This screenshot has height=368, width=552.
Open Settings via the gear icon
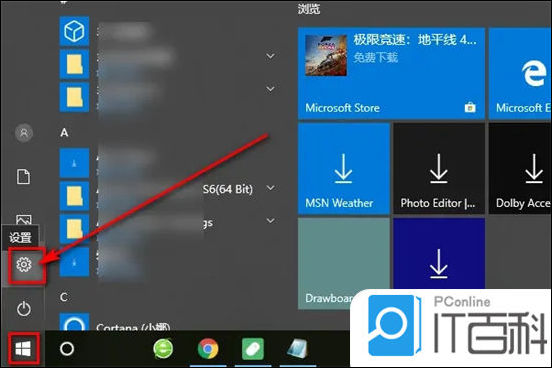(x=24, y=264)
